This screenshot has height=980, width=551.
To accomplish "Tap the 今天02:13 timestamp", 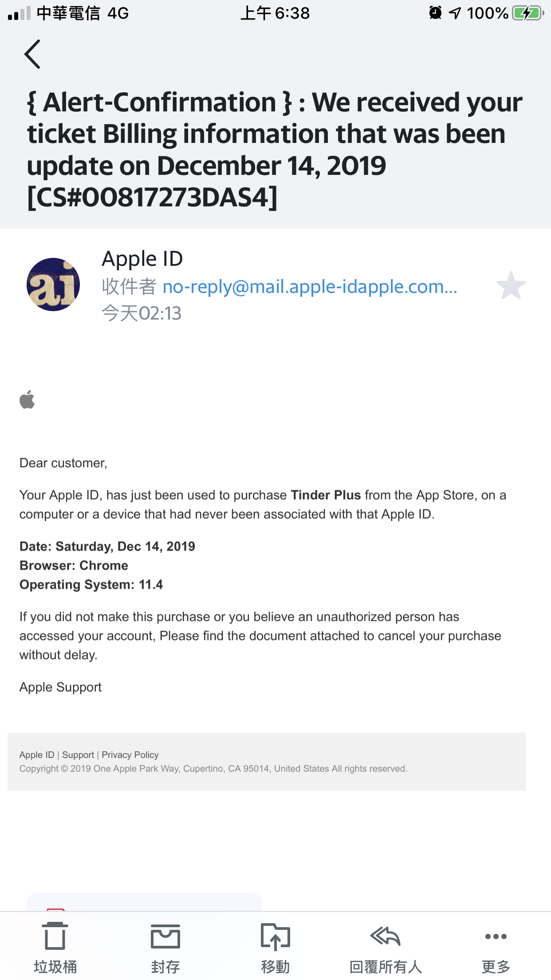I will 142,313.
